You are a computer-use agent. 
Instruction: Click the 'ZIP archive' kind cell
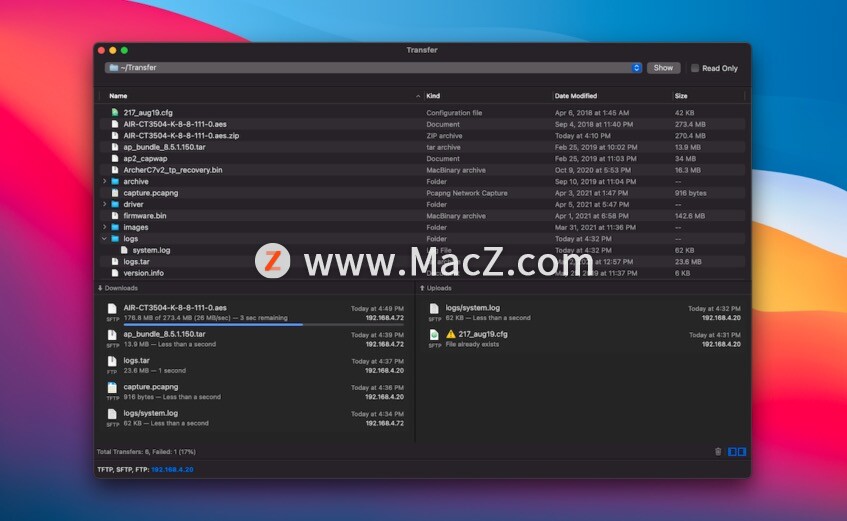(x=444, y=136)
